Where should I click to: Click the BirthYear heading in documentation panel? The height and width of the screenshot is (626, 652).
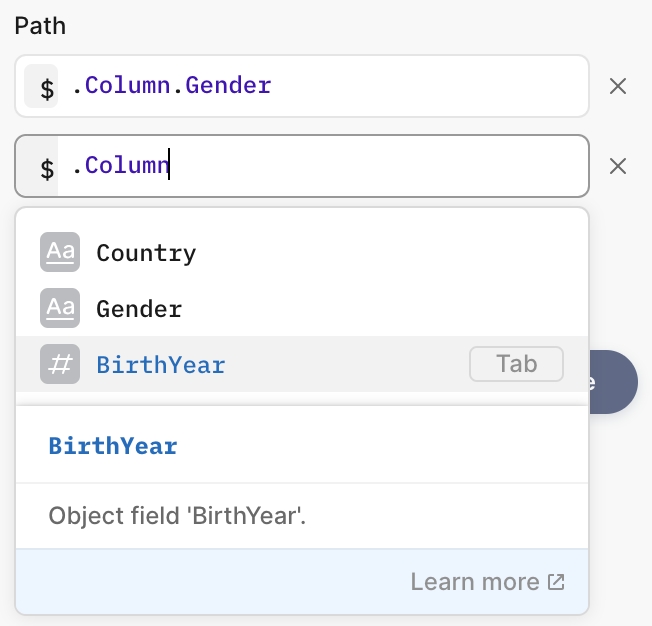[113, 446]
